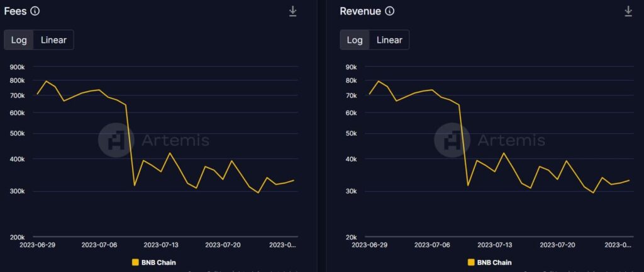This screenshot has height=272, width=644.
Task: Download the Fees chart data
Action: coord(292,11)
